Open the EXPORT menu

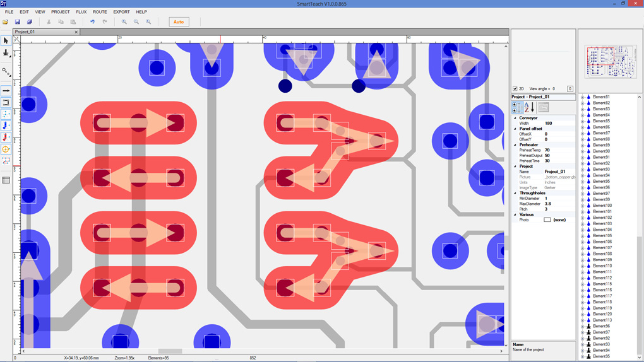[x=121, y=12]
